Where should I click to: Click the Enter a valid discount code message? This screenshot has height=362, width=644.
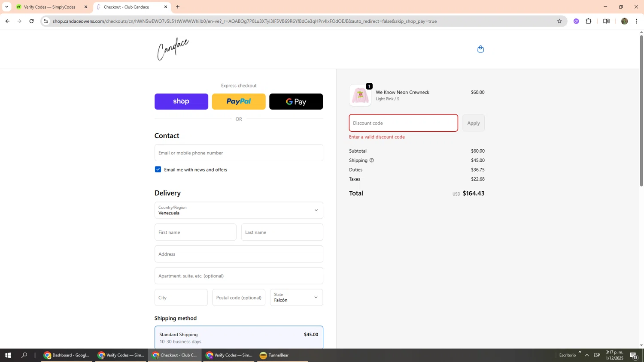coord(377,137)
